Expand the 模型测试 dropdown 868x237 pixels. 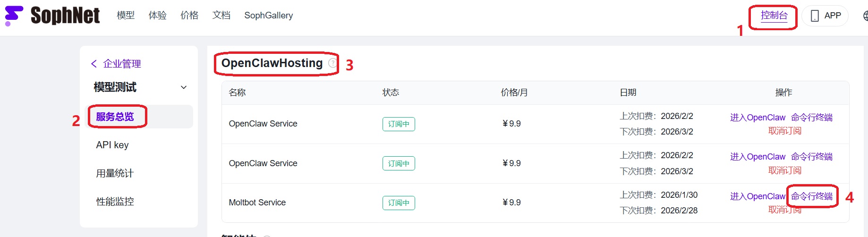point(184,87)
